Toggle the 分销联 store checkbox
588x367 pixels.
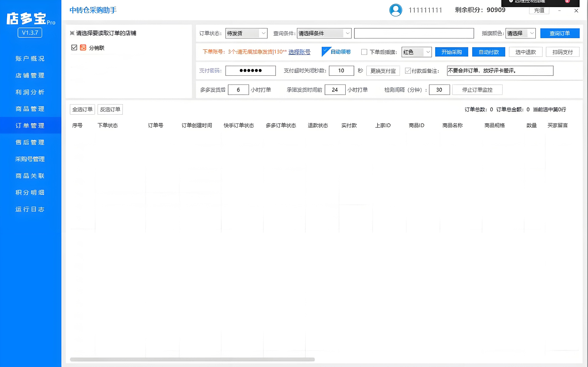click(x=74, y=48)
